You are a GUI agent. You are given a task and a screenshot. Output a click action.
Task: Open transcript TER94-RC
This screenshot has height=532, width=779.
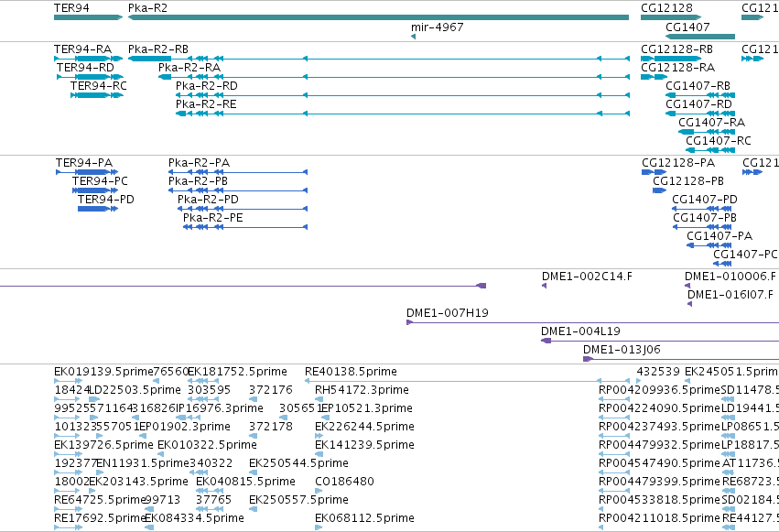click(x=97, y=95)
